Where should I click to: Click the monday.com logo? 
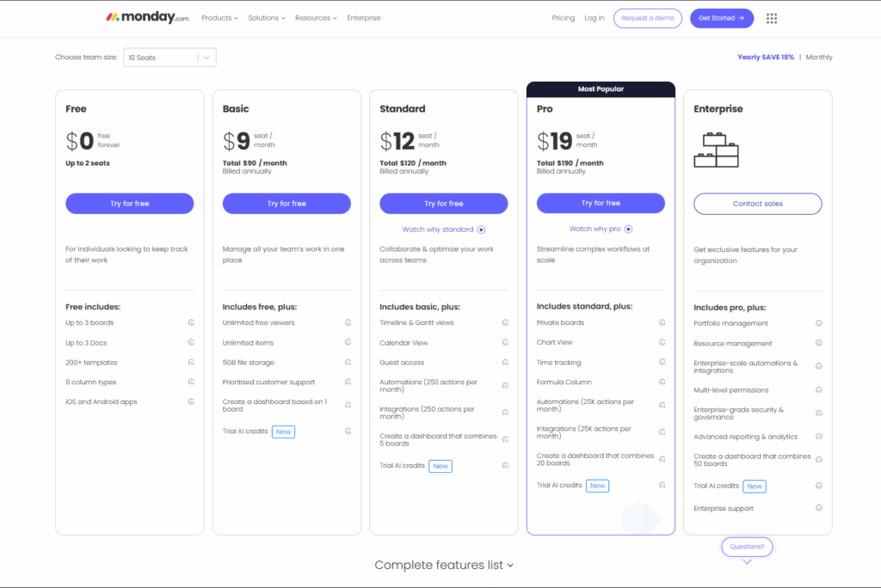click(x=147, y=17)
